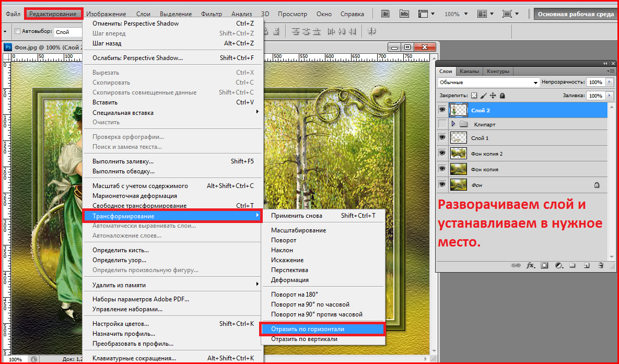Open Заливка slider arrow
Viewport: 619px width, 364px height.
[610, 96]
